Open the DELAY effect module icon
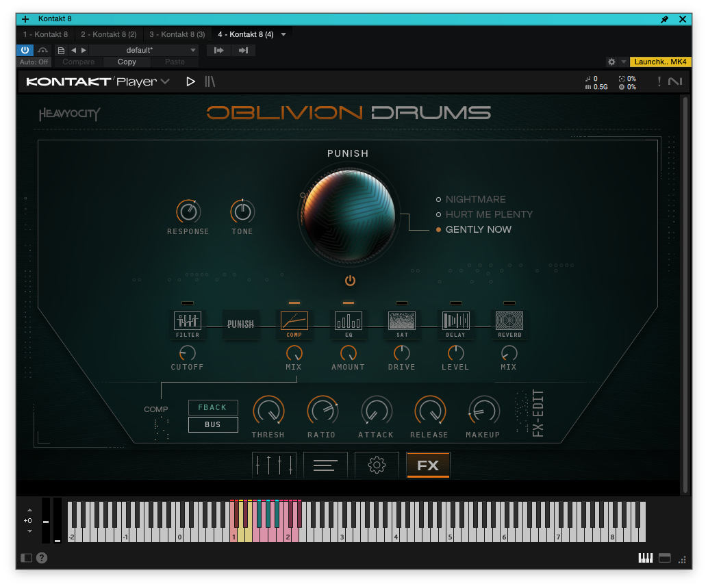 point(455,321)
